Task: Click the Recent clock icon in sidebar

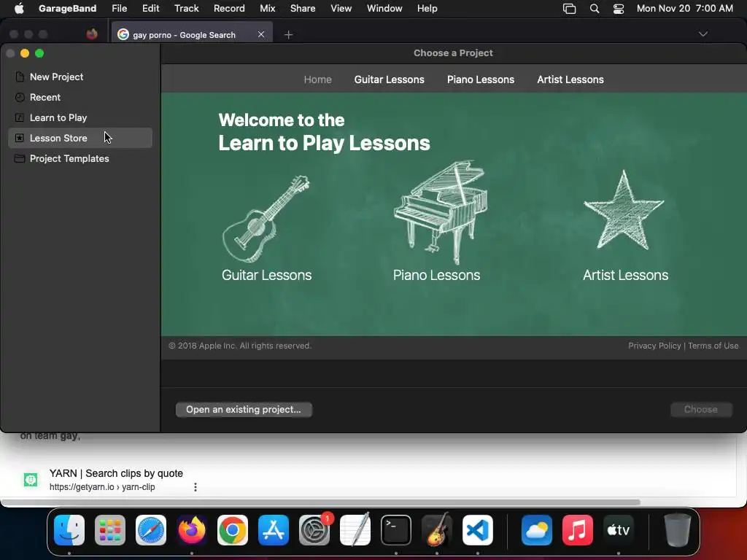Action: click(x=20, y=97)
